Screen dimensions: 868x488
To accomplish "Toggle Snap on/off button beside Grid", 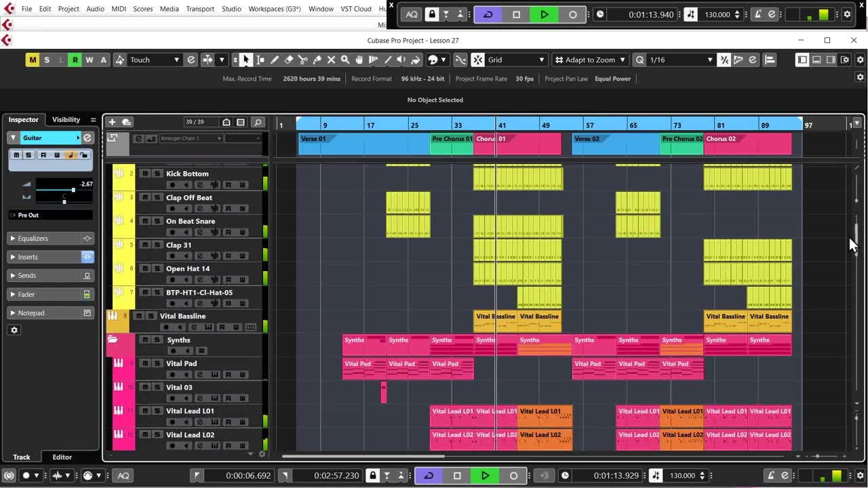I will pos(478,60).
